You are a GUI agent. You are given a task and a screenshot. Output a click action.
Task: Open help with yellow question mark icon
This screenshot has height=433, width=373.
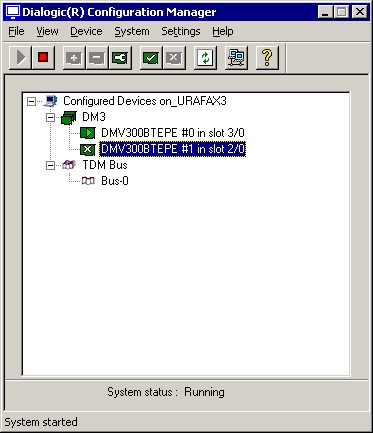[267, 58]
